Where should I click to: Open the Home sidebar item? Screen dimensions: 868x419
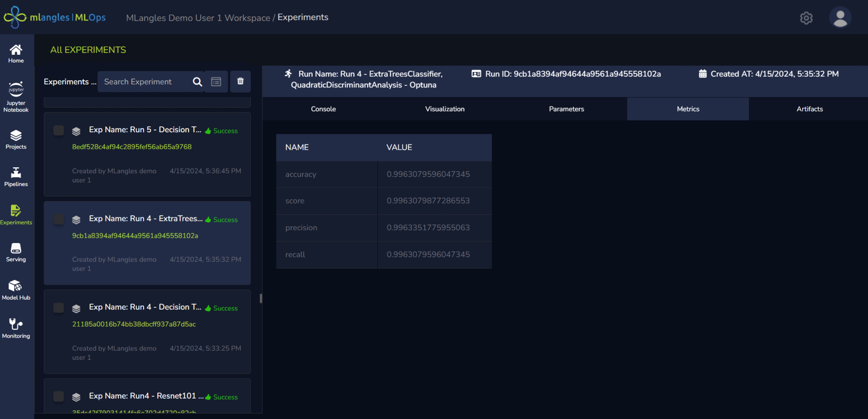click(x=16, y=53)
